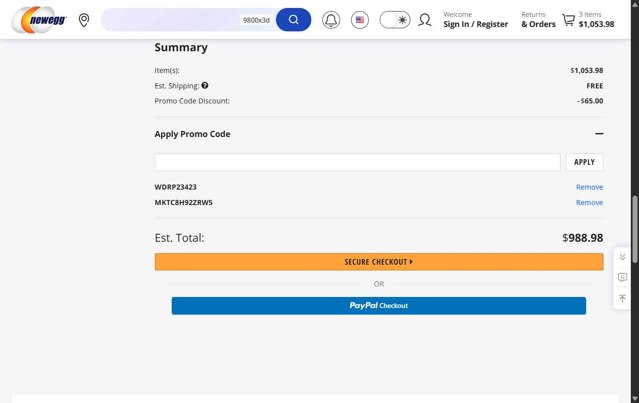This screenshot has width=639, height=403.
Task: Click Secure Checkout button
Action: 378,262
